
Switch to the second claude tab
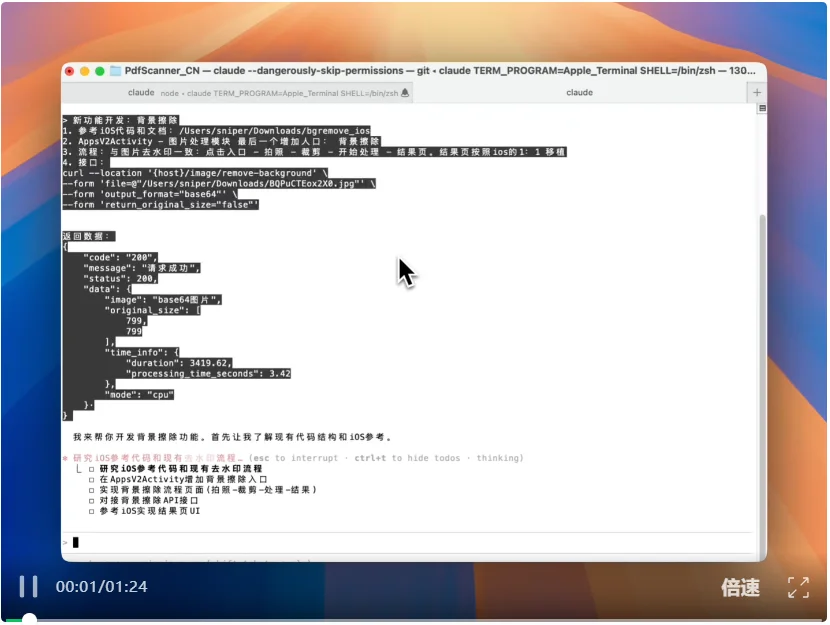click(579, 92)
